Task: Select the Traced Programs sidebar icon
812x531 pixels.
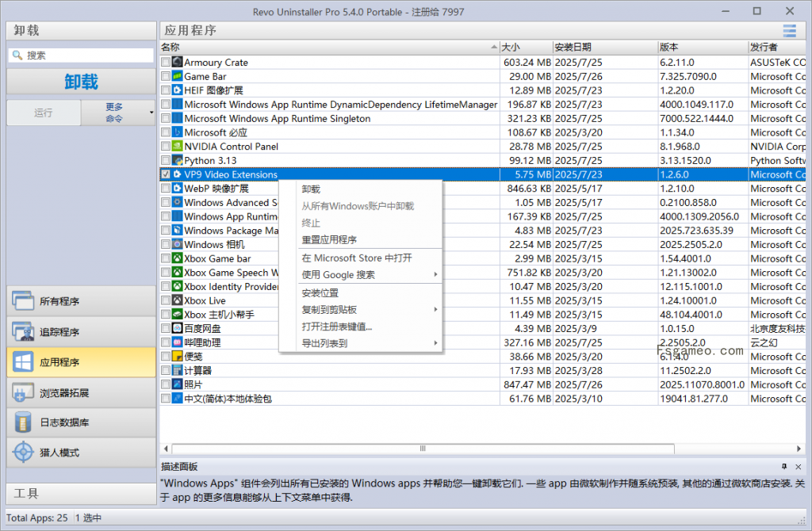Action: pos(22,332)
